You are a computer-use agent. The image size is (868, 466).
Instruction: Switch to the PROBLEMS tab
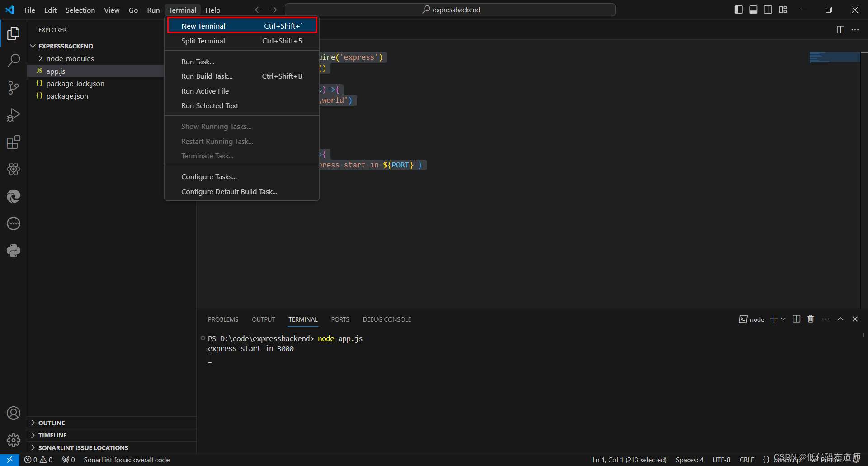click(x=223, y=319)
